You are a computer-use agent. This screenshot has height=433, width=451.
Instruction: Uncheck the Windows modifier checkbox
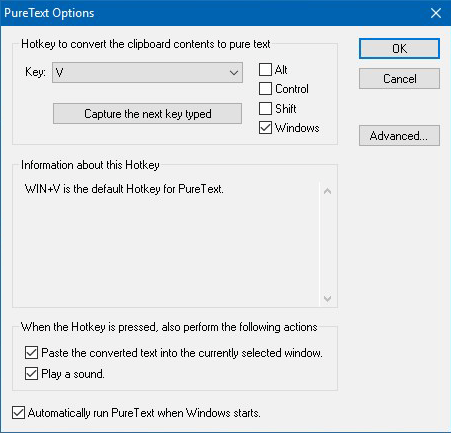pyautogui.click(x=265, y=128)
